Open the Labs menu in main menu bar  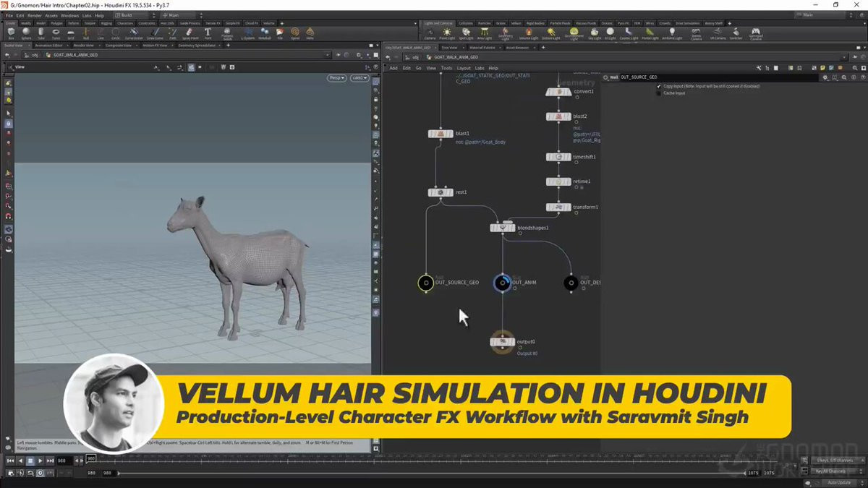coord(87,15)
